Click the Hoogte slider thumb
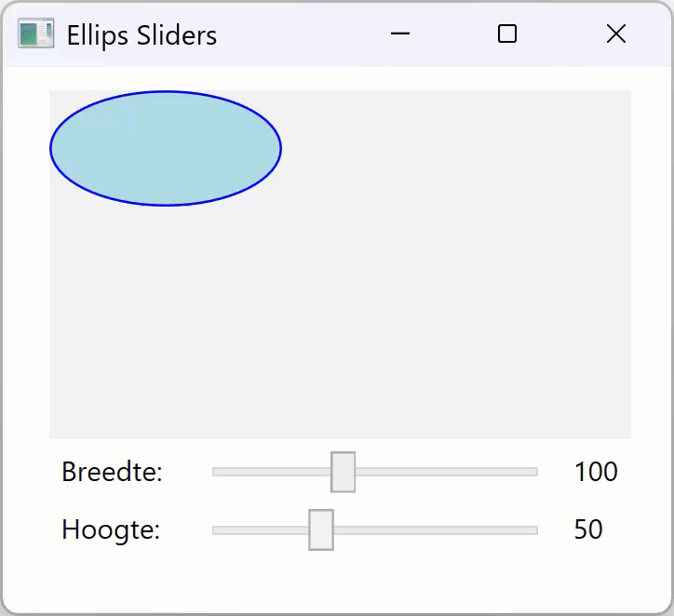Viewport: 674px width, 616px height. coord(321,530)
